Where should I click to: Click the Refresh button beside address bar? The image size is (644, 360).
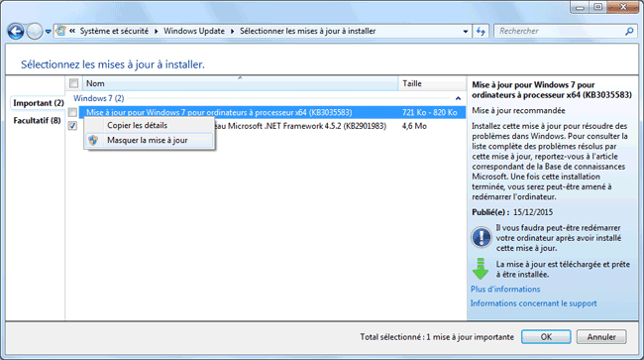tap(481, 31)
